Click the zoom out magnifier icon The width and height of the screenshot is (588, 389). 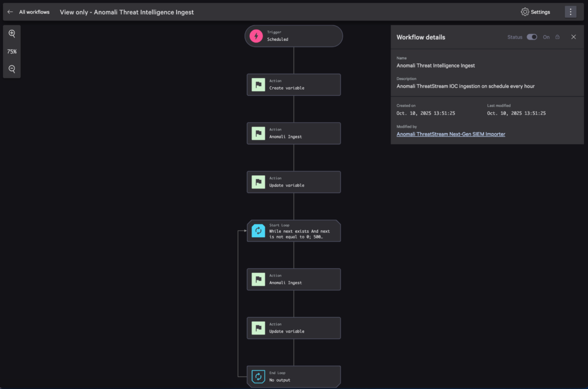click(x=11, y=69)
